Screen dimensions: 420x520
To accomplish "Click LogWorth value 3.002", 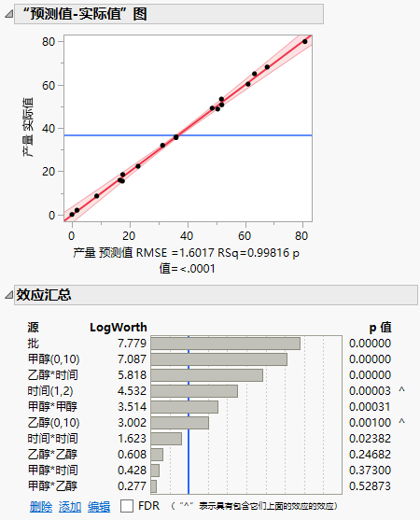I will (132, 423).
